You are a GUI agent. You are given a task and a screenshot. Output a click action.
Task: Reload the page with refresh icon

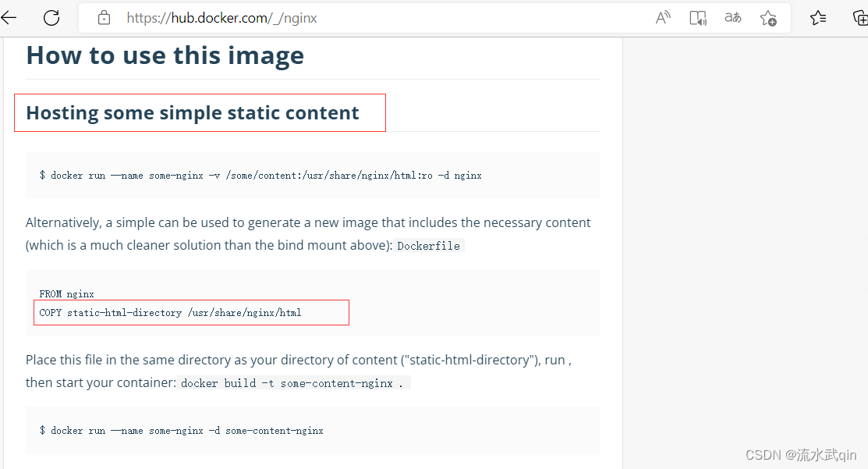(51, 18)
